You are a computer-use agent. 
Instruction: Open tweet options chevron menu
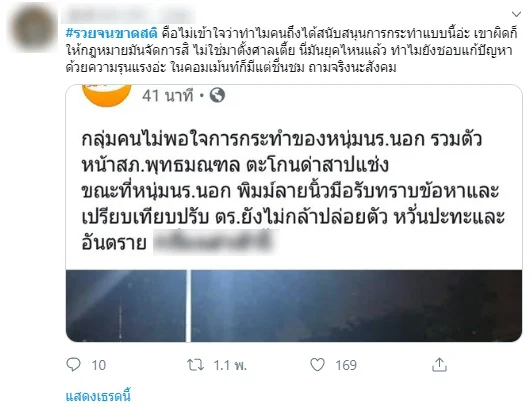516,14
